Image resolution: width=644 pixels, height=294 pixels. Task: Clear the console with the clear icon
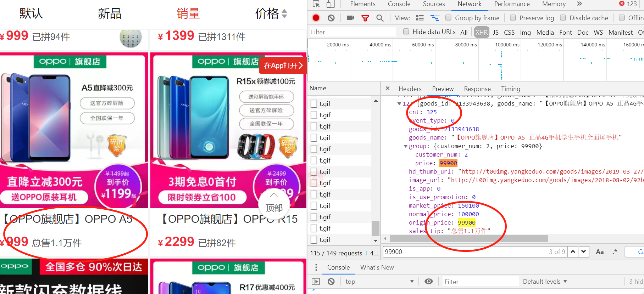pos(331,282)
